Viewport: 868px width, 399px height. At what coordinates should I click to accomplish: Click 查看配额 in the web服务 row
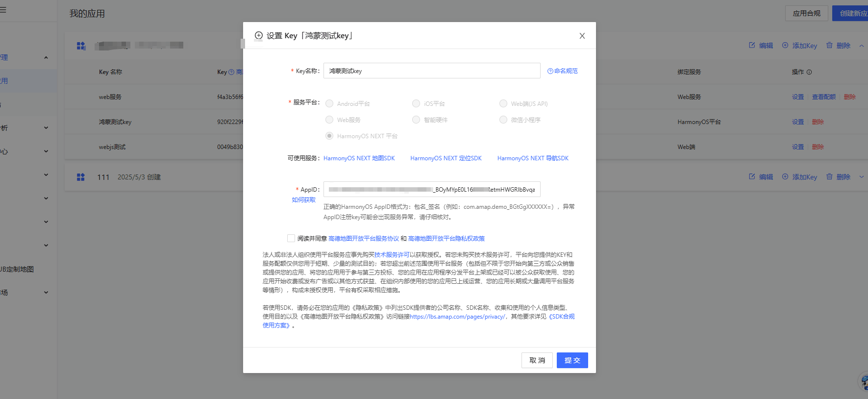(x=824, y=97)
